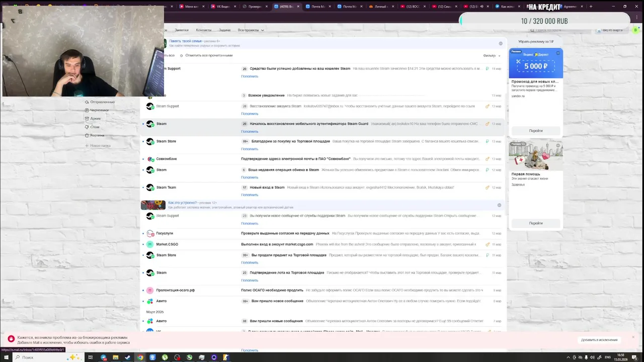
Task: Open the Спам folder
Action: pyautogui.click(x=92, y=127)
